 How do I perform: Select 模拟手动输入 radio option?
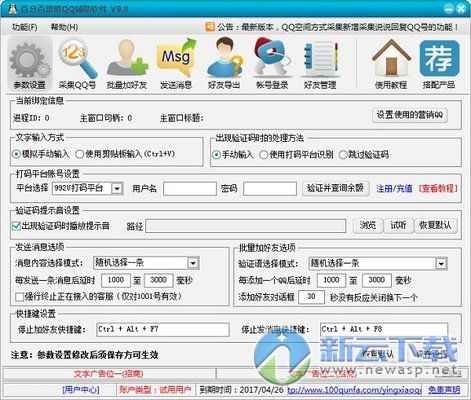[x=41, y=154]
